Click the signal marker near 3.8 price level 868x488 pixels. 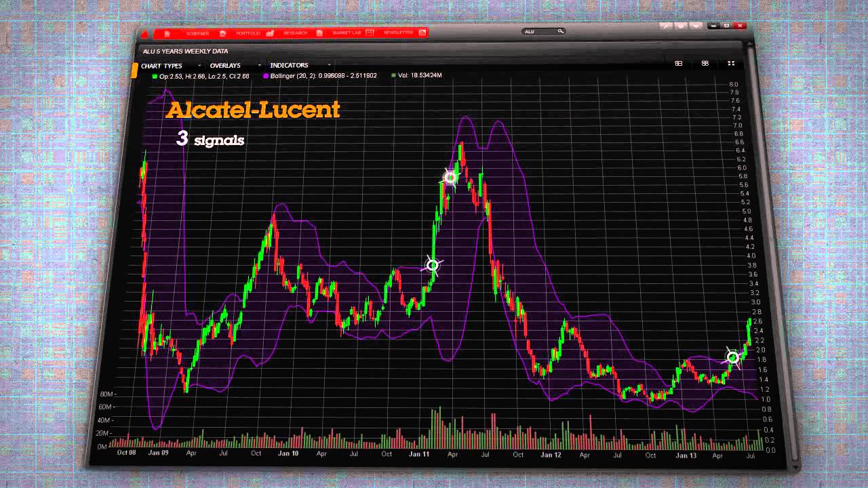pyautogui.click(x=433, y=265)
